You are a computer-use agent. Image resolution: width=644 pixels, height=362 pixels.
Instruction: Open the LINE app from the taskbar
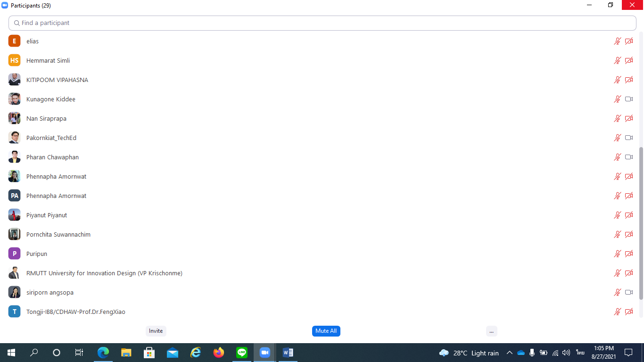click(x=242, y=353)
